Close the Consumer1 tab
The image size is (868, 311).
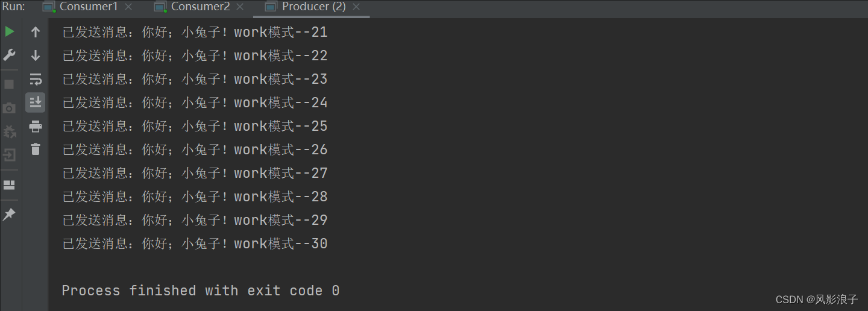click(x=128, y=7)
